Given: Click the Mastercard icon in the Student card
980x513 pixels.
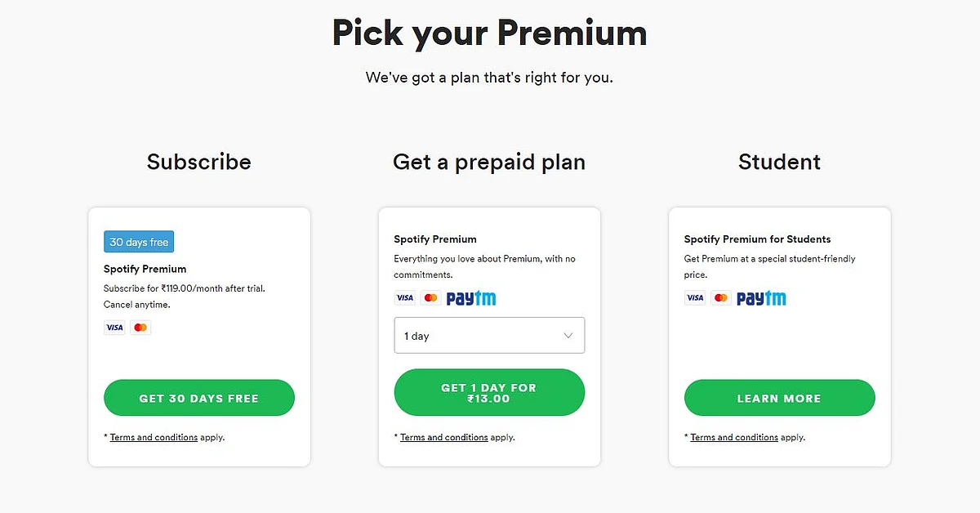Looking at the screenshot, I should click(x=721, y=298).
